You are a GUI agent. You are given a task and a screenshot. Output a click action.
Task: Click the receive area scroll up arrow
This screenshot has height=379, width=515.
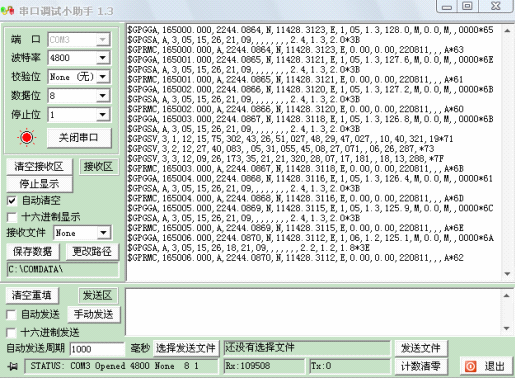507,31
